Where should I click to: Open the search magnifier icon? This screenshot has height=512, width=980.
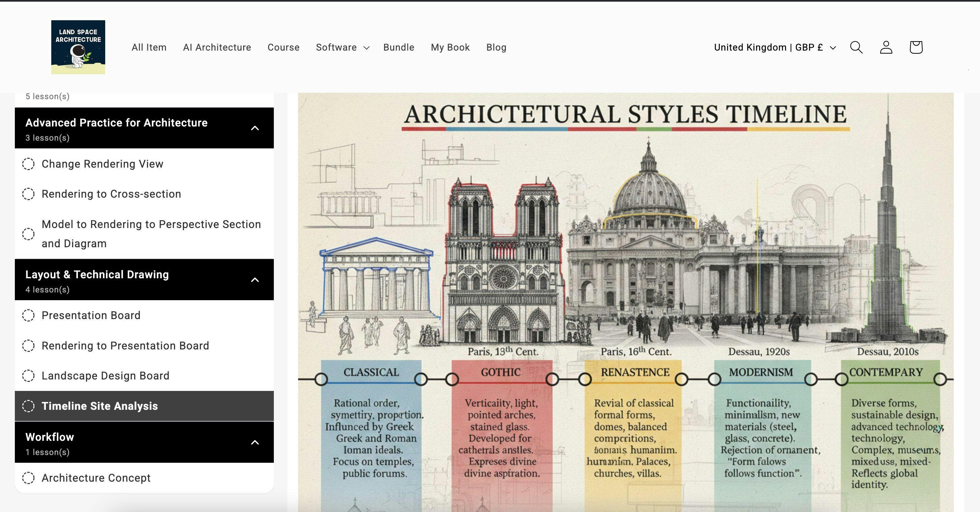point(856,47)
